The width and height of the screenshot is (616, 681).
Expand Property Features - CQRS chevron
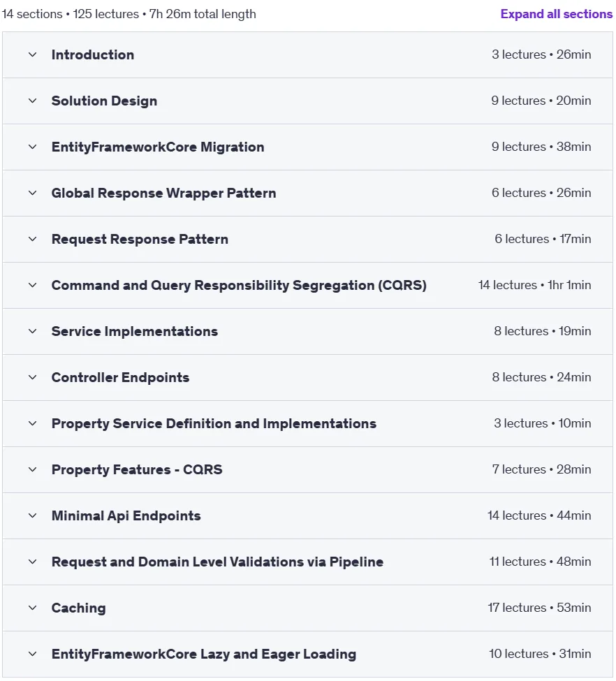(33, 469)
